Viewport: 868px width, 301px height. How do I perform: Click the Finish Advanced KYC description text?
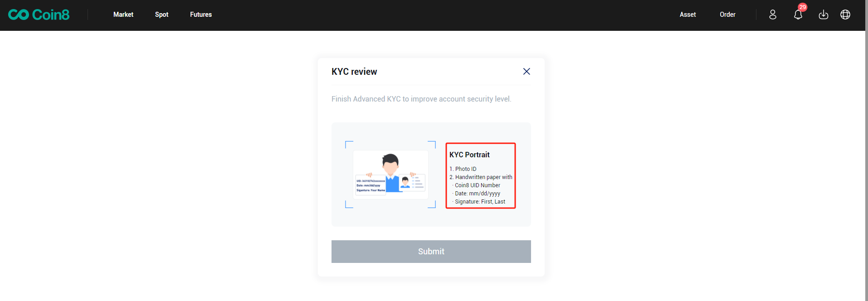tap(421, 99)
